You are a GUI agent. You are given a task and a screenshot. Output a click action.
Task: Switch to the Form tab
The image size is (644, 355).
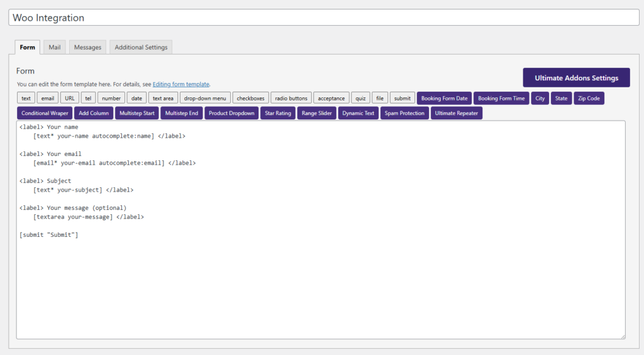pos(28,47)
